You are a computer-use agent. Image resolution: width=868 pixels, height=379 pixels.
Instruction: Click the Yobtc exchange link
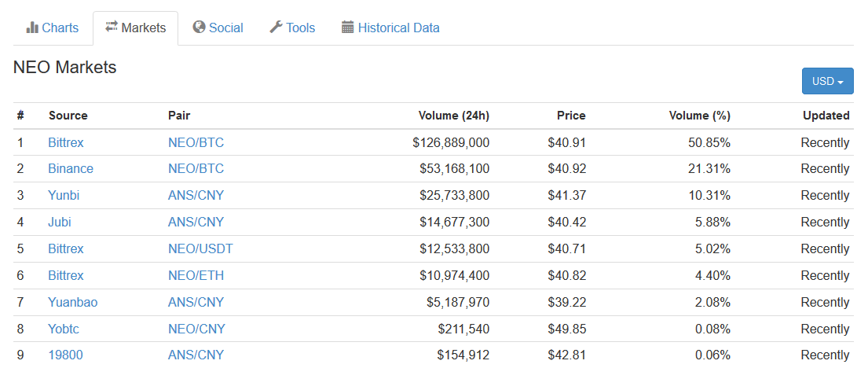tap(64, 329)
